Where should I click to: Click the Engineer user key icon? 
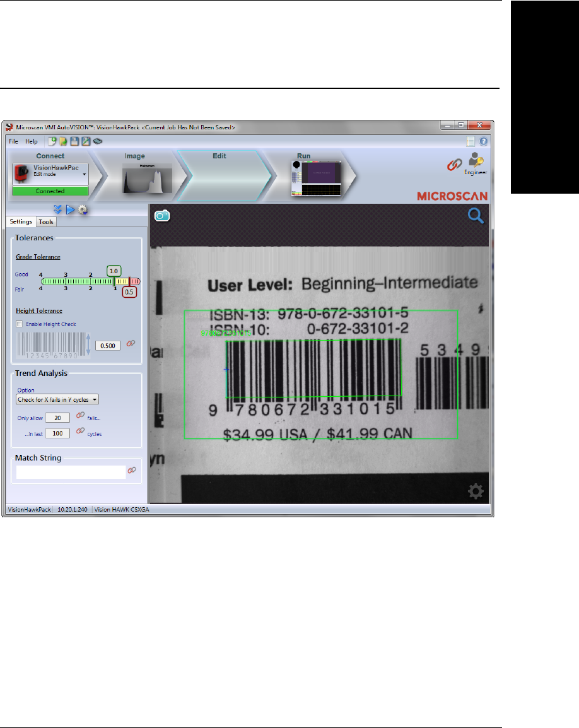click(x=476, y=160)
